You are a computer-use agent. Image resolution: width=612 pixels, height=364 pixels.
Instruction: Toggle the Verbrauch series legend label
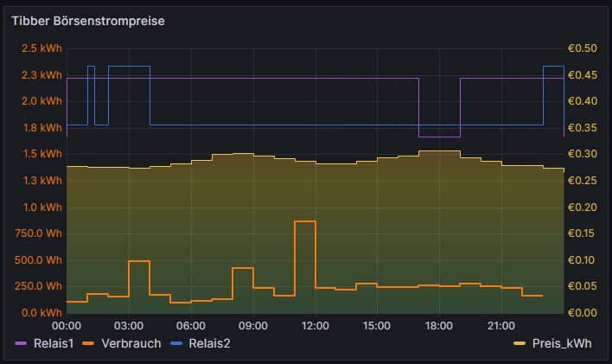point(130,343)
